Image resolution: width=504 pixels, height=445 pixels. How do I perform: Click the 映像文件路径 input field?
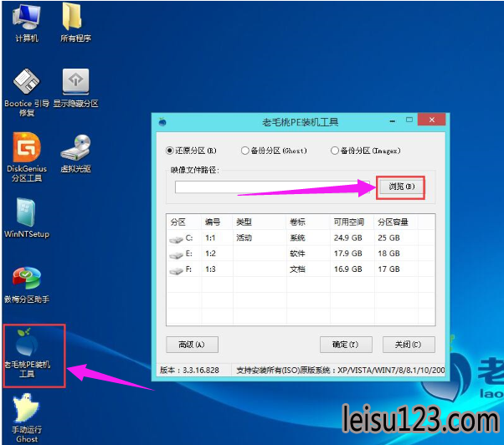273,187
